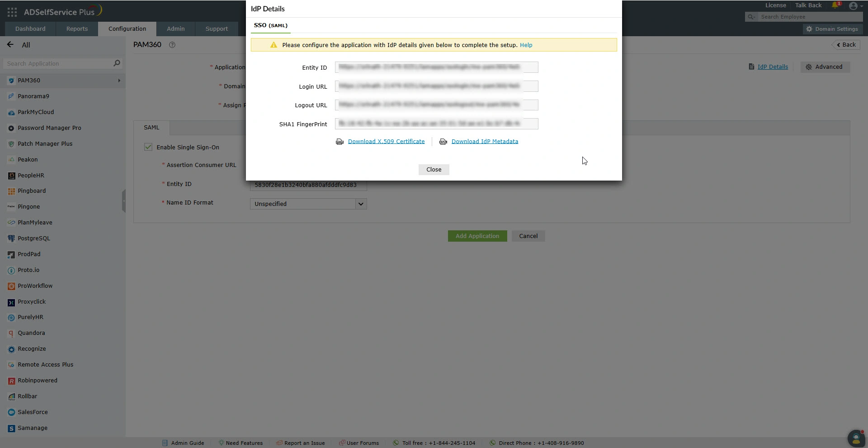Open the Advanced settings button
The height and width of the screenshot is (448, 868).
tap(825, 67)
